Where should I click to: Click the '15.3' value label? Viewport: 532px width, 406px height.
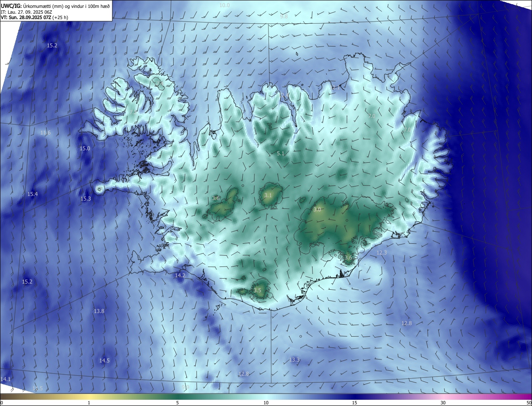click(x=86, y=199)
